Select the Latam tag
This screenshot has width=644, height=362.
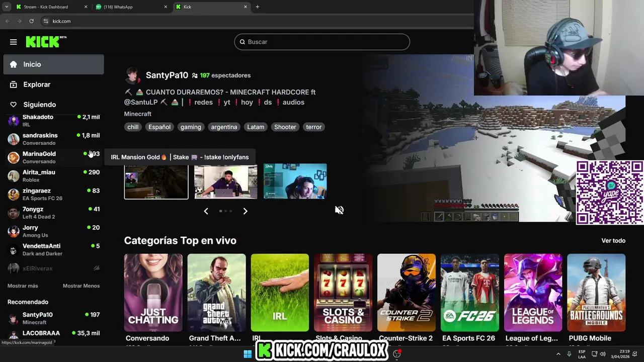point(256,127)
